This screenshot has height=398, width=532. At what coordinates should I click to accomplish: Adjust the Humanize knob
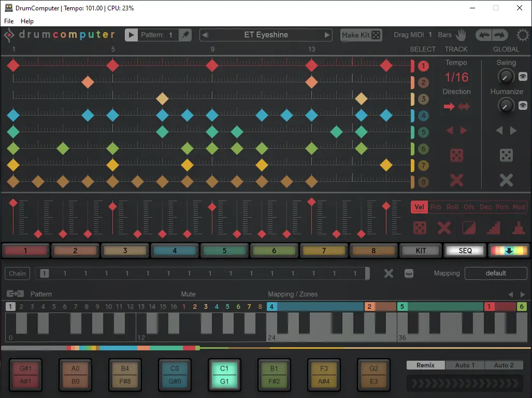[506, 106]
